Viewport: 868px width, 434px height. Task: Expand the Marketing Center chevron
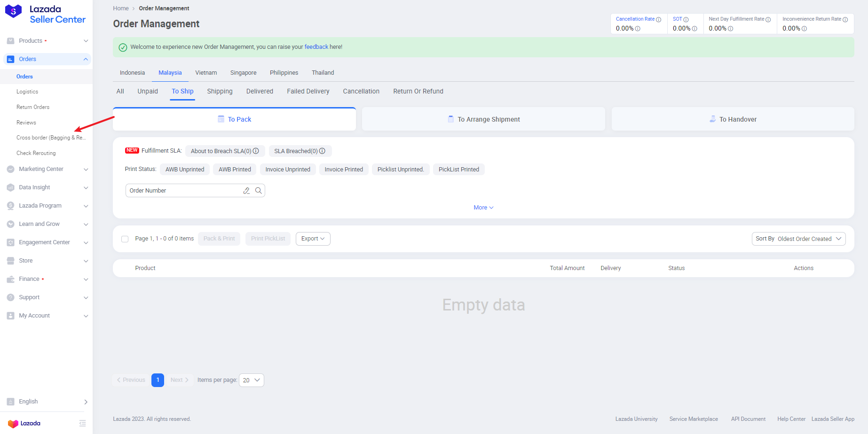tap(86, 169)
